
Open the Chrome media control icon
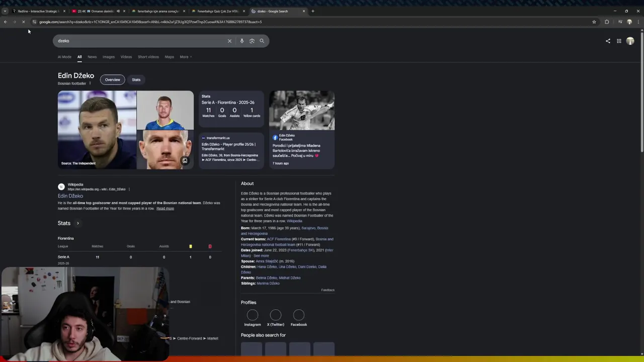click(x=620, y=22)
